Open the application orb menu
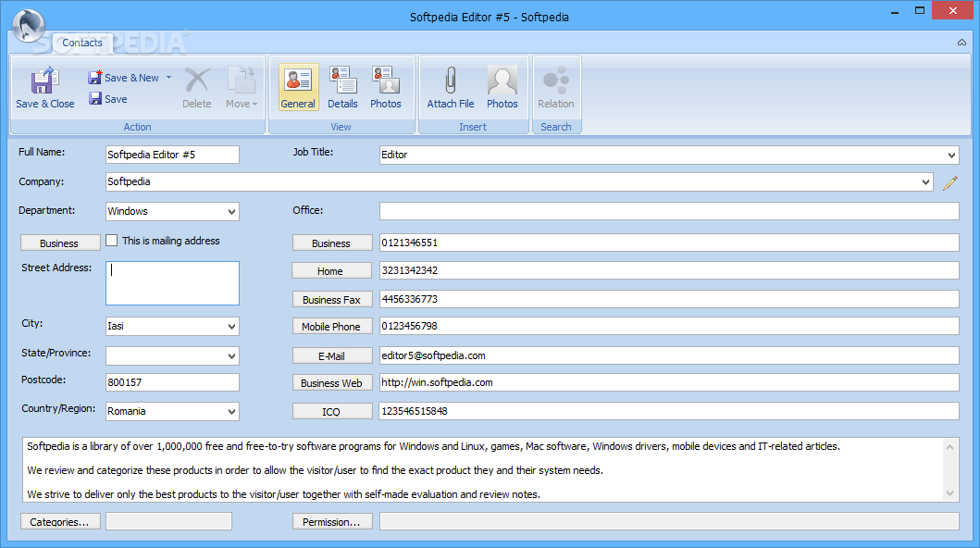The height and width of the screenshot is (548, 980). click(x=28, y=26)
